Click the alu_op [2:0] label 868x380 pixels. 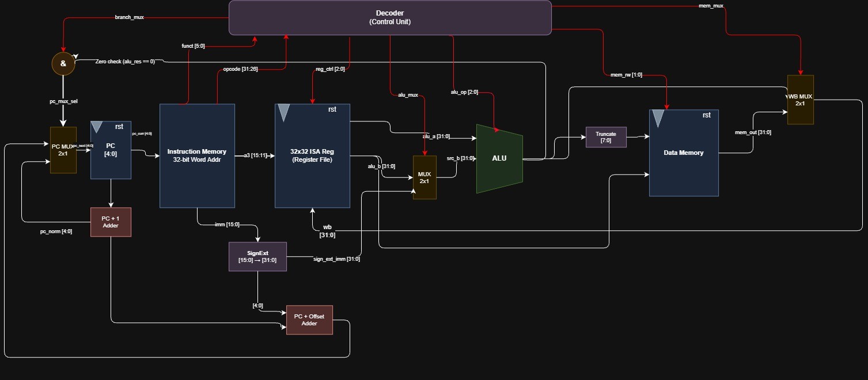point(464,92)
